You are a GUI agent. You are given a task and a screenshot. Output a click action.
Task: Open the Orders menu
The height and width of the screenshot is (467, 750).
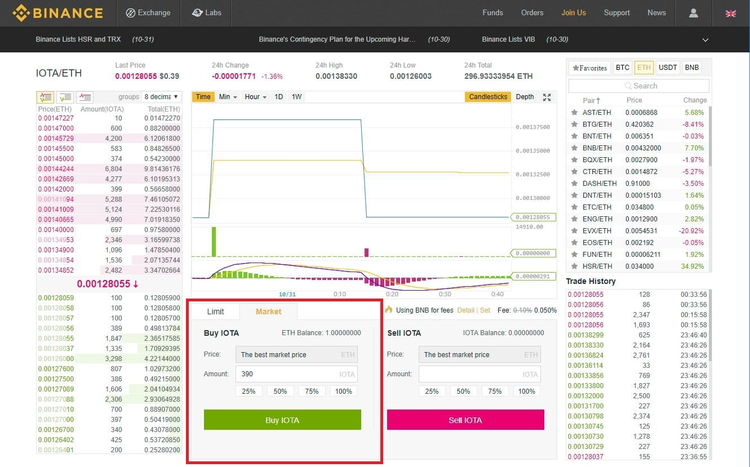coord(532,13)
